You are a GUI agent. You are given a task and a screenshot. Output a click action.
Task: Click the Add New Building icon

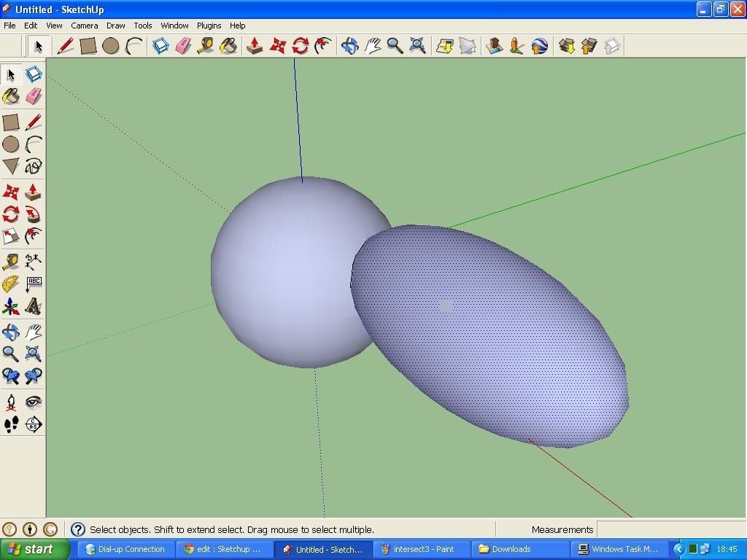pyautogui.click(x=494, y=46)
